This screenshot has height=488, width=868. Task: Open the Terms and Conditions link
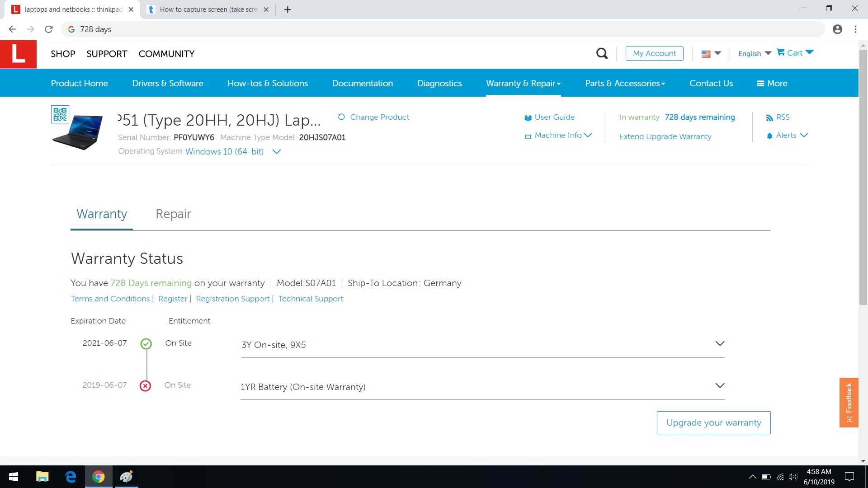pyautogui.click(x=110, y=299)
